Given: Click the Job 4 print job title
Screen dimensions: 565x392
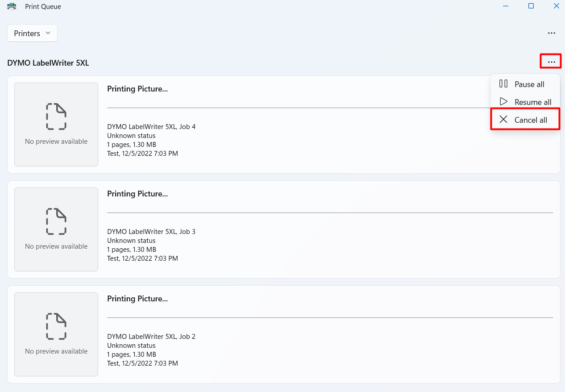Looking at the screenshot, I should pos(137,89).
